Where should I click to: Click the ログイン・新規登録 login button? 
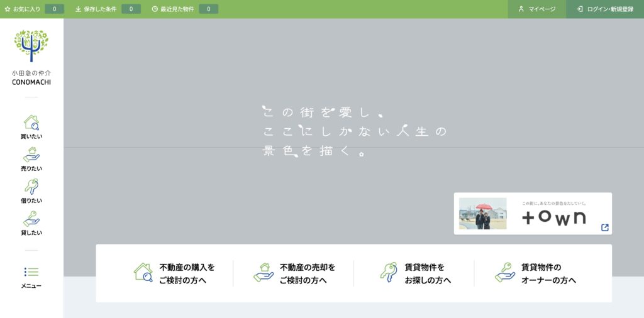point(605,9)
